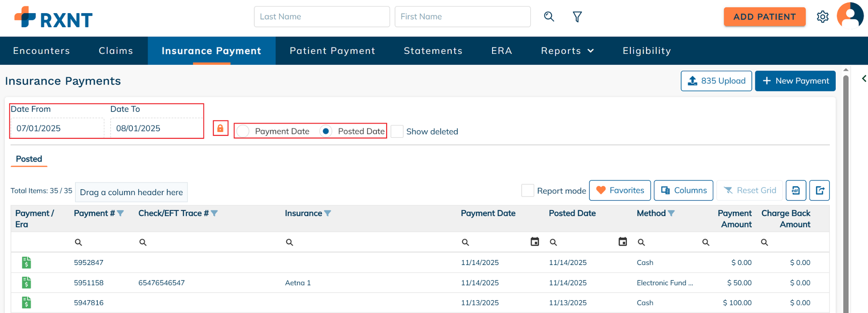Click the patient search magnifier icon
Viewport: 868px width, 313px height.
tap(549, 17)
